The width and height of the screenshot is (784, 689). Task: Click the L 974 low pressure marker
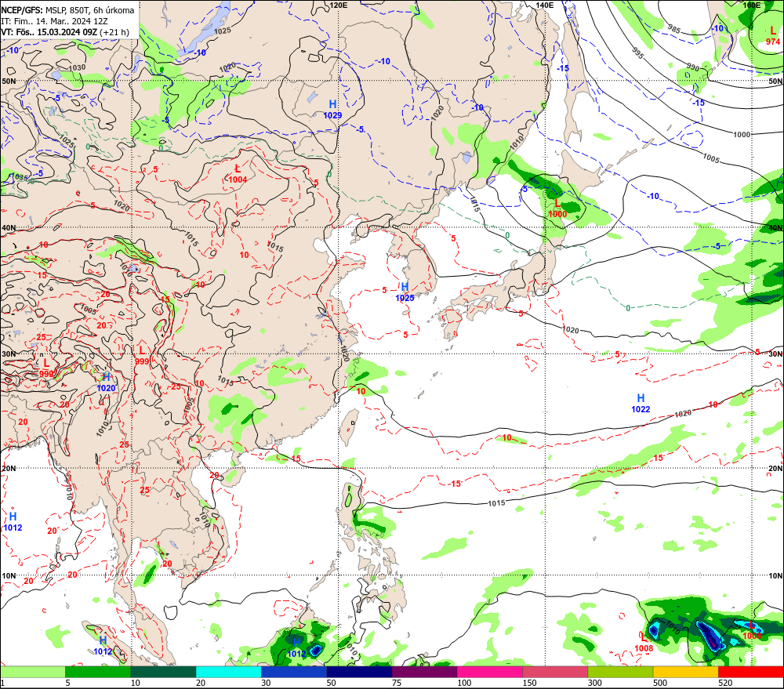pyautogui.click(x=773, y=36)
